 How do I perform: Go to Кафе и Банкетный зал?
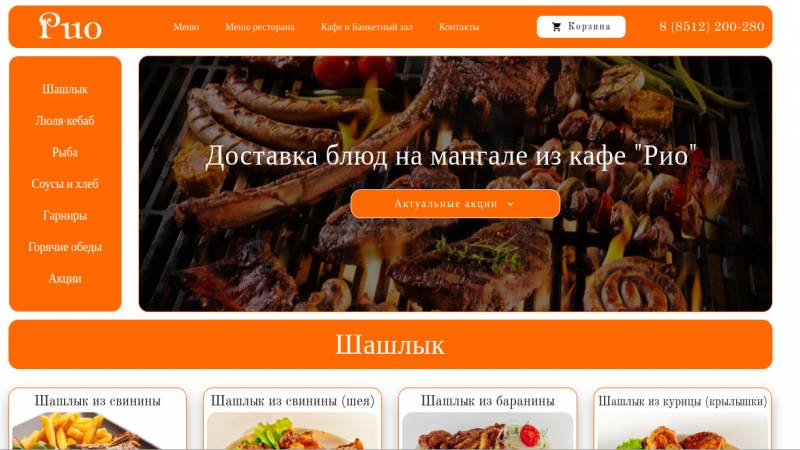coord(366,27)
